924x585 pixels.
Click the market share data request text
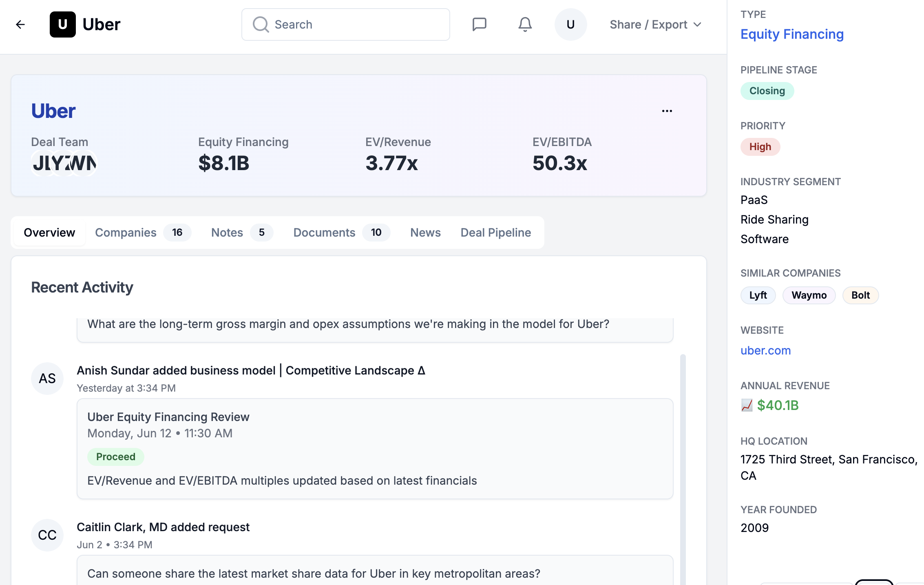[314, 574]
